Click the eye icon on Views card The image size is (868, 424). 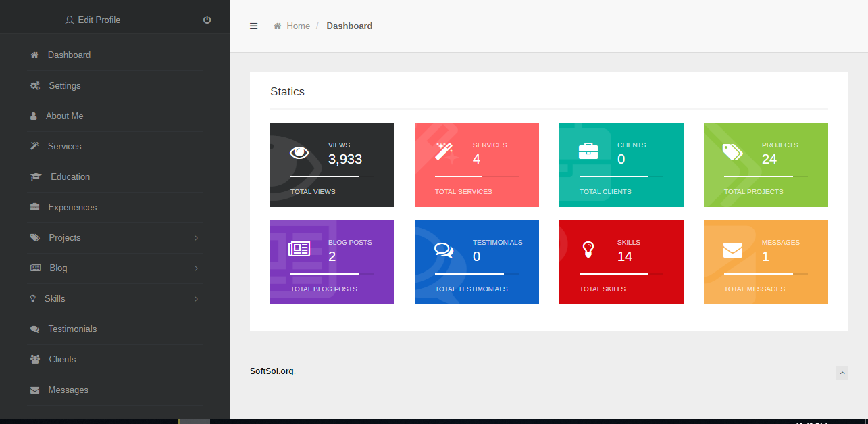click(x=299, y=152)
